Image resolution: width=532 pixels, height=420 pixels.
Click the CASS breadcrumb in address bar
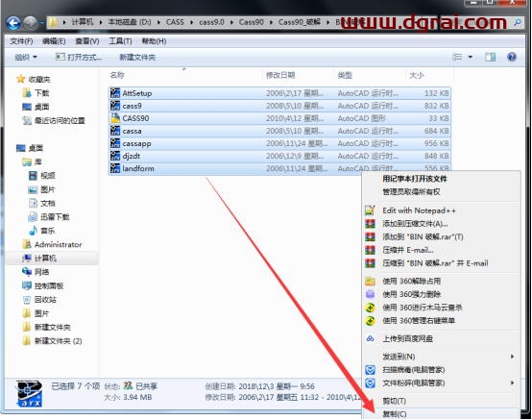pos(175,22)
